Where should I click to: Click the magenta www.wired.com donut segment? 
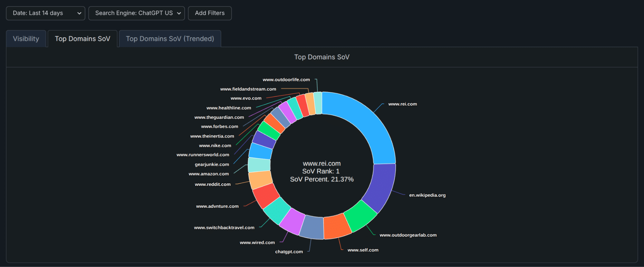click(x=292, y=221)
